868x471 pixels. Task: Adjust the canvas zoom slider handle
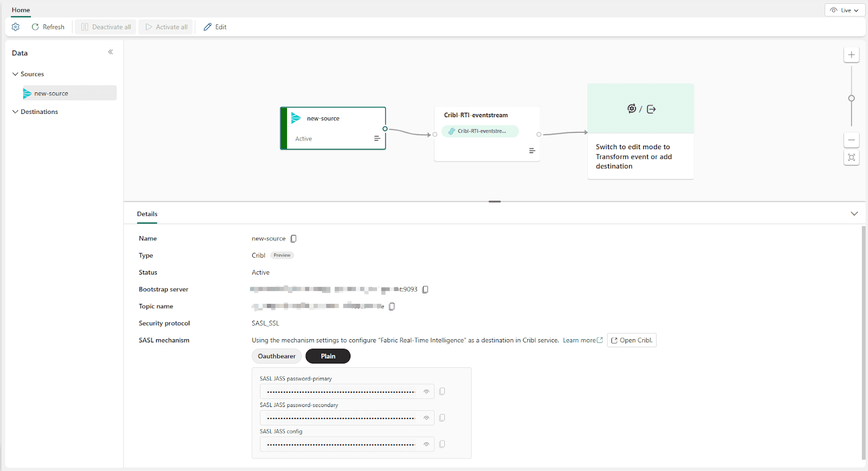tap(851, 98)
